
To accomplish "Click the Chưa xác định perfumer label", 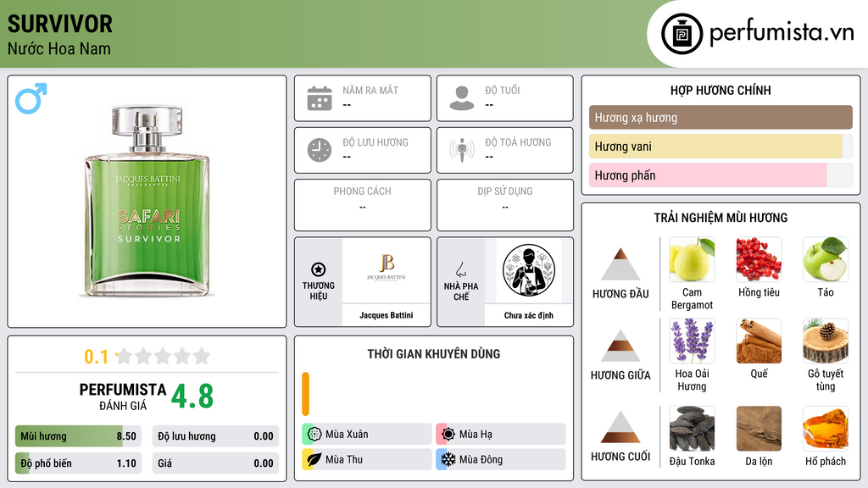I will click(x=529, y=315).
